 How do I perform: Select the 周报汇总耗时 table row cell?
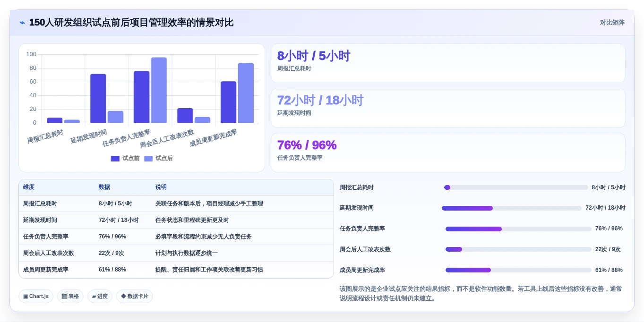[x=40, y=203]
